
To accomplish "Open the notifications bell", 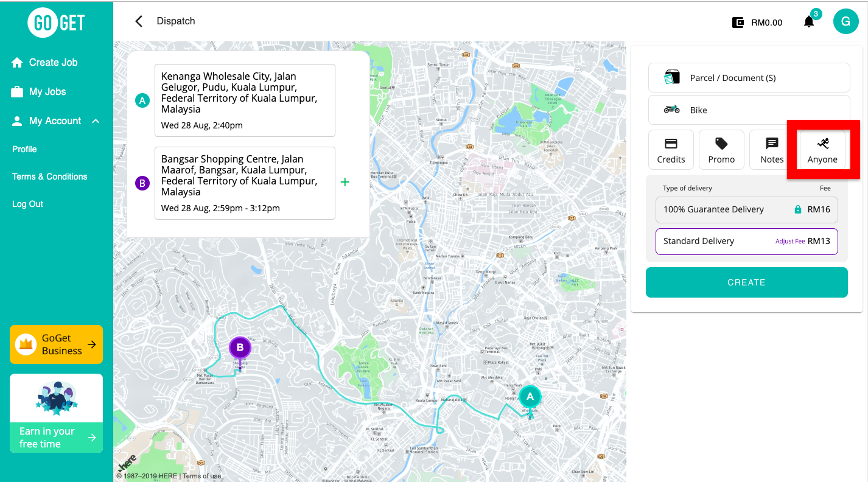I will pos(809,22).
